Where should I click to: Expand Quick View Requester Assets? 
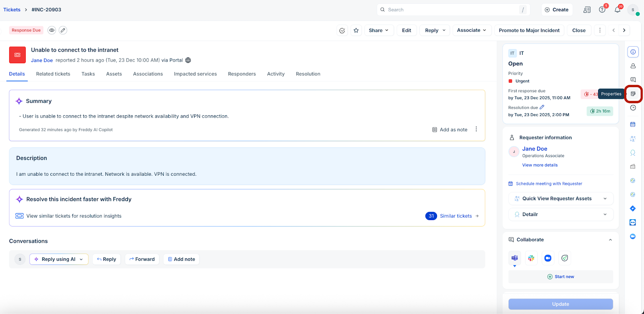561,198
